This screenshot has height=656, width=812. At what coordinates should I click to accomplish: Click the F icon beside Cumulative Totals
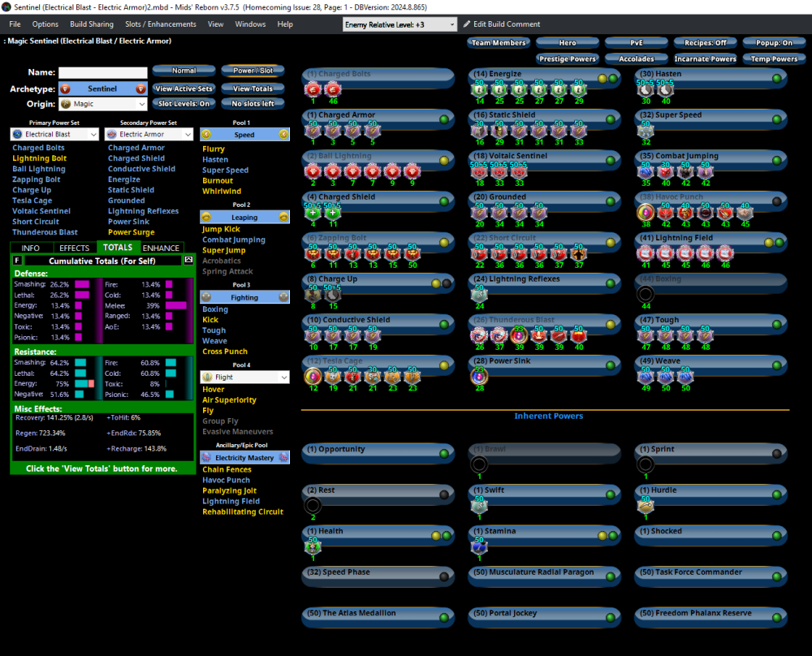point(18,261)
